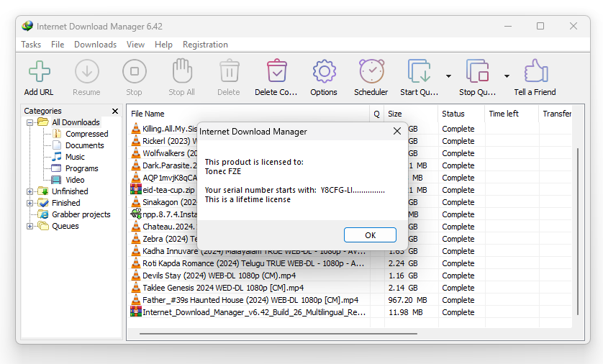Sort by Time left column header
Screen dimensions: 603x364
point(512,114)
